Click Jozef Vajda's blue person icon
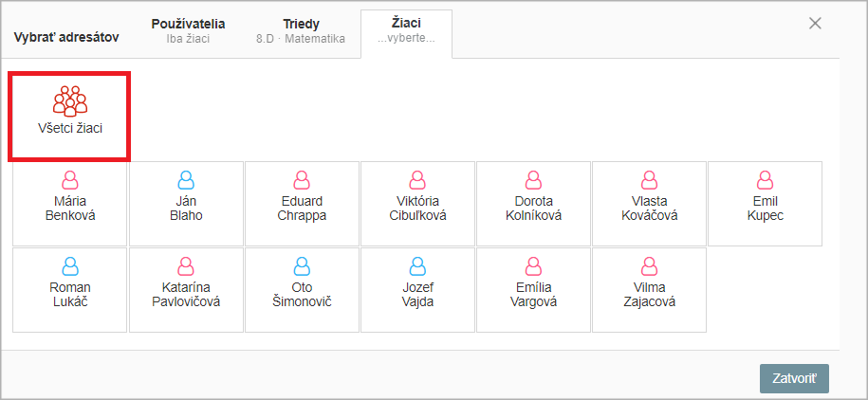 (x=417, y=266)
